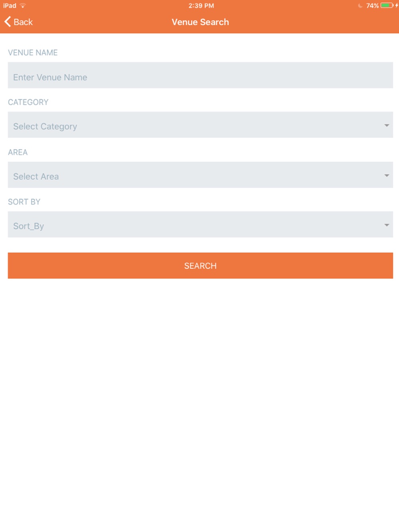This screenshot has width=399, height=532.
Task: Open the Sort_By selection field
Action: pyautogui.click(x=200, y=225)
